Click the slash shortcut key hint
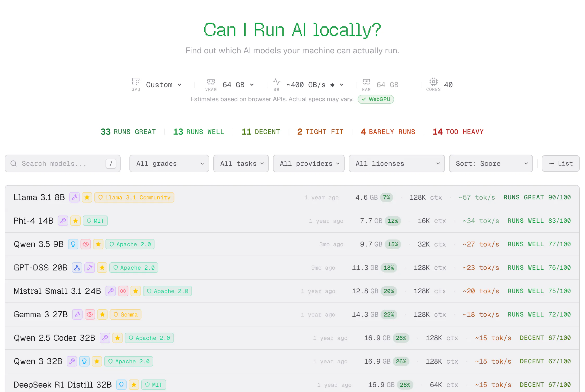 coord(111,163)
